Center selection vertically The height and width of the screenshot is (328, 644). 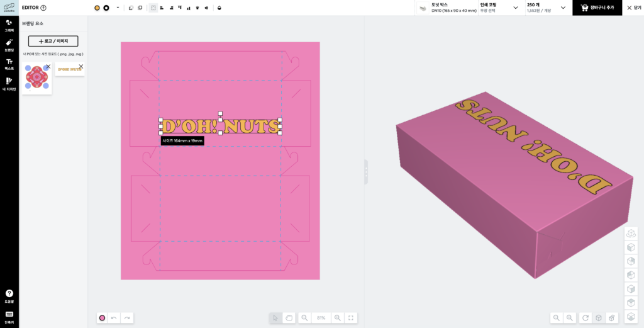[x=197, y=8]
